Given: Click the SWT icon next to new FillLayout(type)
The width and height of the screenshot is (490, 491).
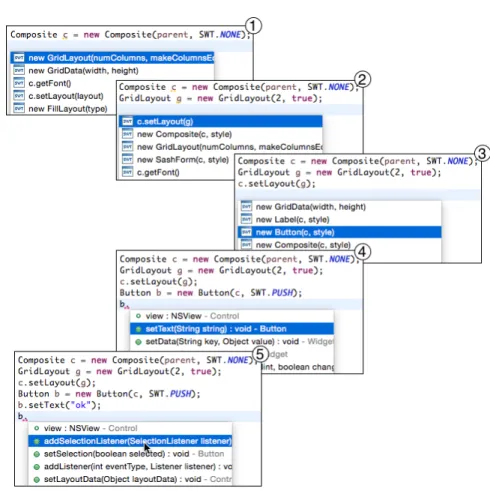Looking at the screenshot, I should point(19,109).
